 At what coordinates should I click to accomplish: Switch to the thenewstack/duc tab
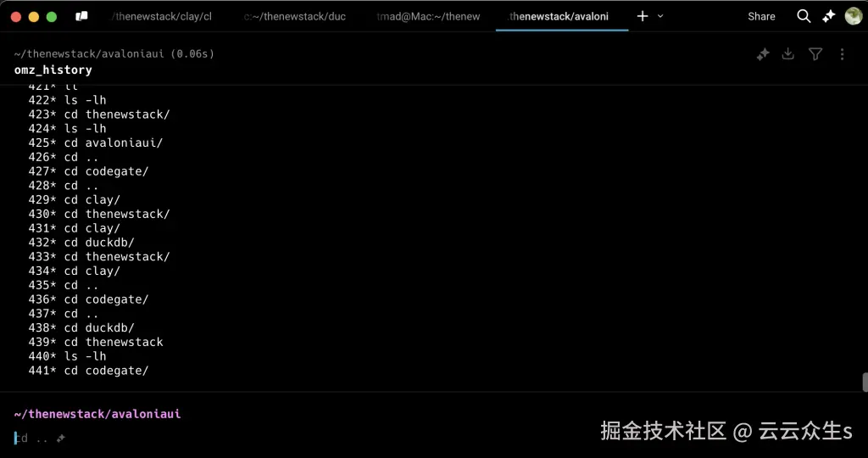coord(294,17)
